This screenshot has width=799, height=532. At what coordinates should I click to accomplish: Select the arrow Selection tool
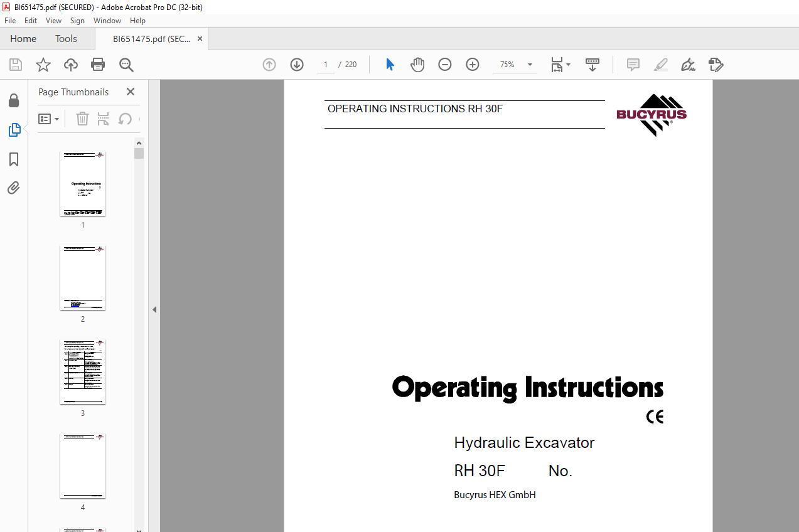390,65
